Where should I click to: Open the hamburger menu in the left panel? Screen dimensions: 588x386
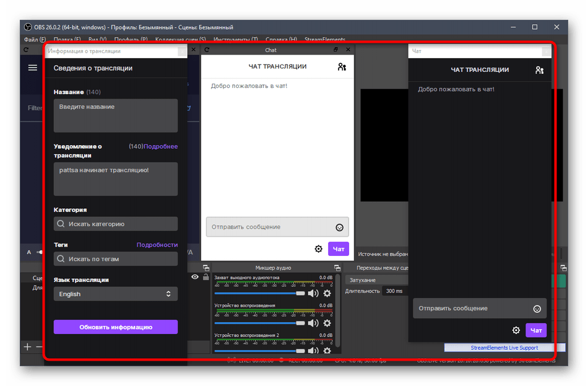point(33,68)
